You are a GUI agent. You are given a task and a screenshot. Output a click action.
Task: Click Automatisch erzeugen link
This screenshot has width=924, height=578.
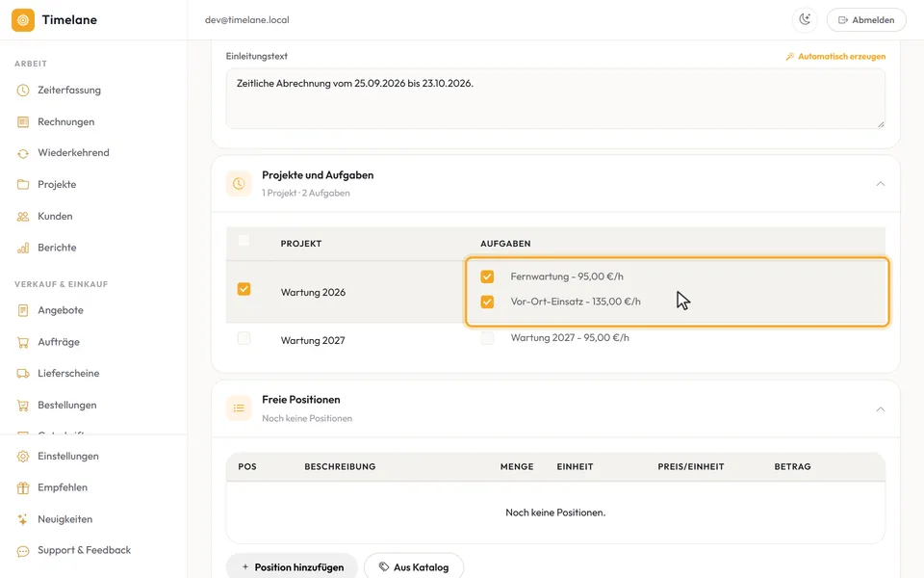[x=835, y=57]
